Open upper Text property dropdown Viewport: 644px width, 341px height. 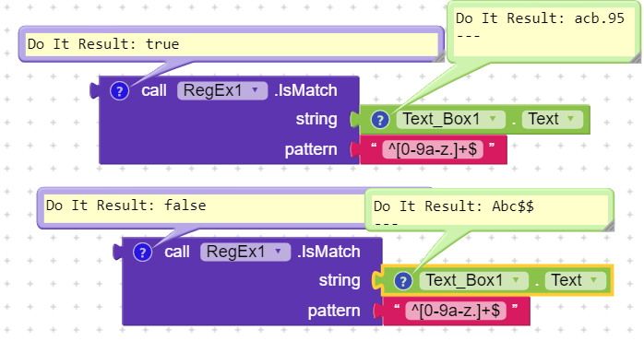click(x=552, y=119)
